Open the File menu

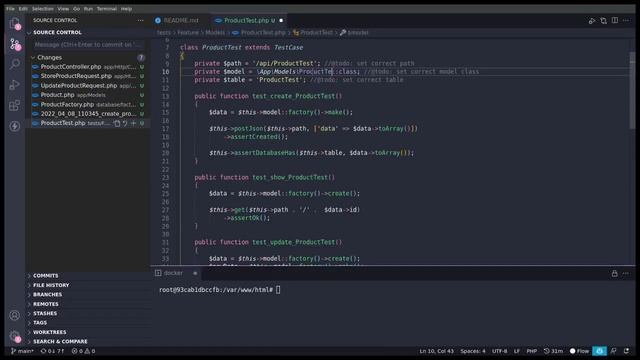click(x=10, y=9)
